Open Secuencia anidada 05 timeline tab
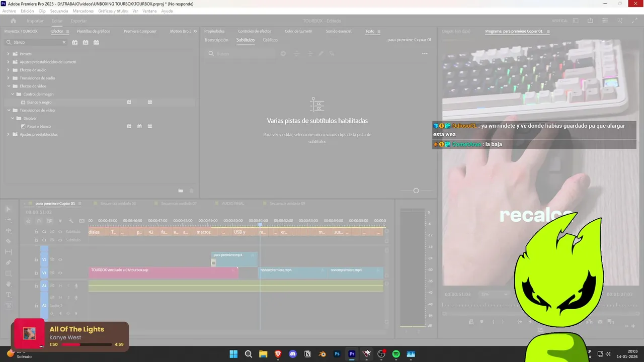Image resolution: width=644 pixels, height=362 pixels. click(118, 204)
